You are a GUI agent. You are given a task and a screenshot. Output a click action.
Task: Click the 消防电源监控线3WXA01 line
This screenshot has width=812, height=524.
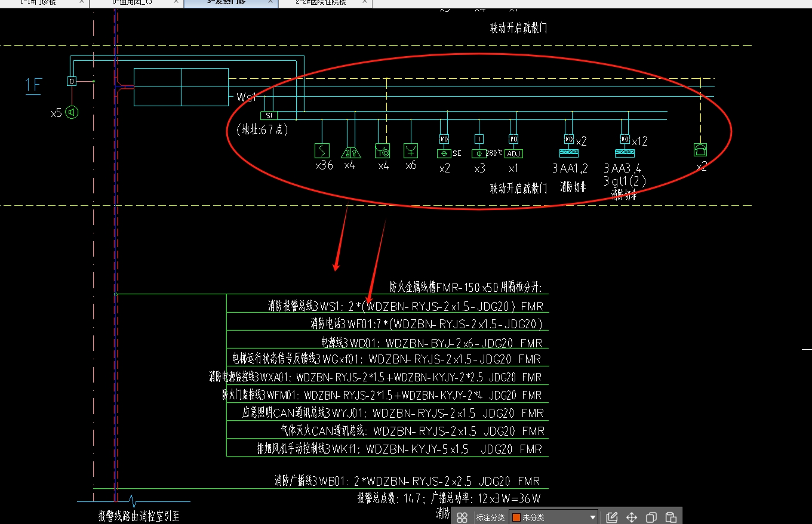pyautogui.click(x=375, y=377)
